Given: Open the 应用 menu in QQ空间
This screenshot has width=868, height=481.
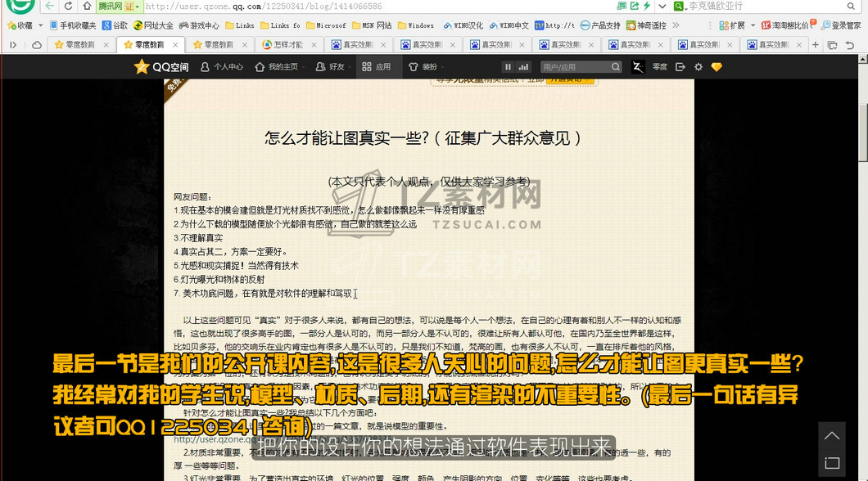Looking at the screenshot, I should pos(377,67).
